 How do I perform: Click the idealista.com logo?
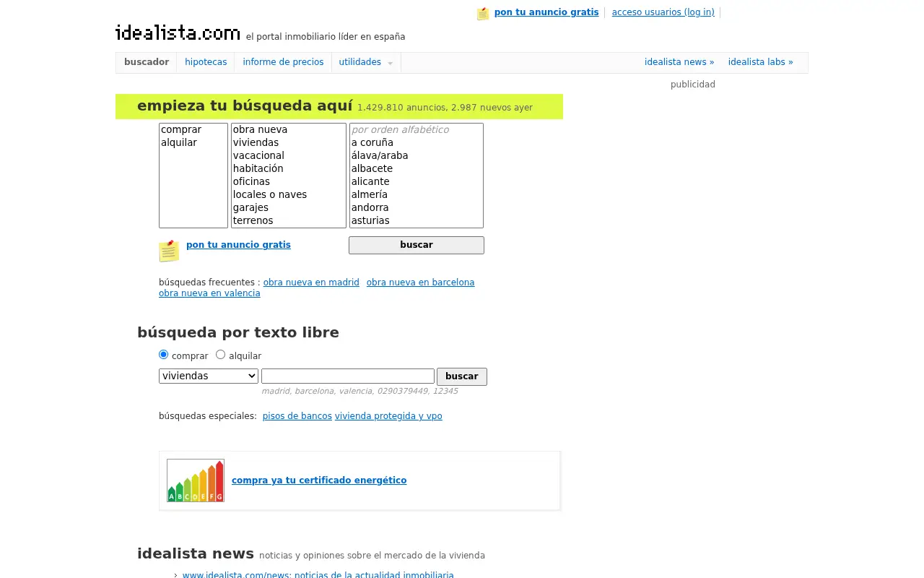point(178,33)
